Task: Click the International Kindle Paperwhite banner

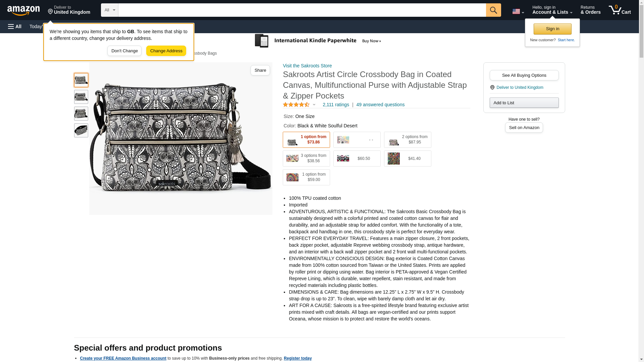Action: pyautogui.click(x=318, y=41)
